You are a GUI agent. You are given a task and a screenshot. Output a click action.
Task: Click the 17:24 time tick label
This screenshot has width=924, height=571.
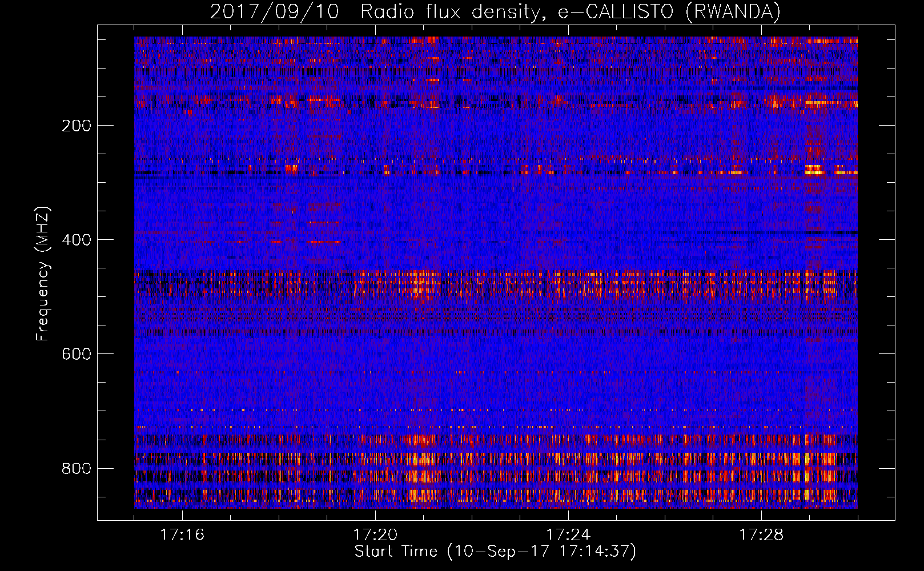pyautogui.click(x=568, y=535)
